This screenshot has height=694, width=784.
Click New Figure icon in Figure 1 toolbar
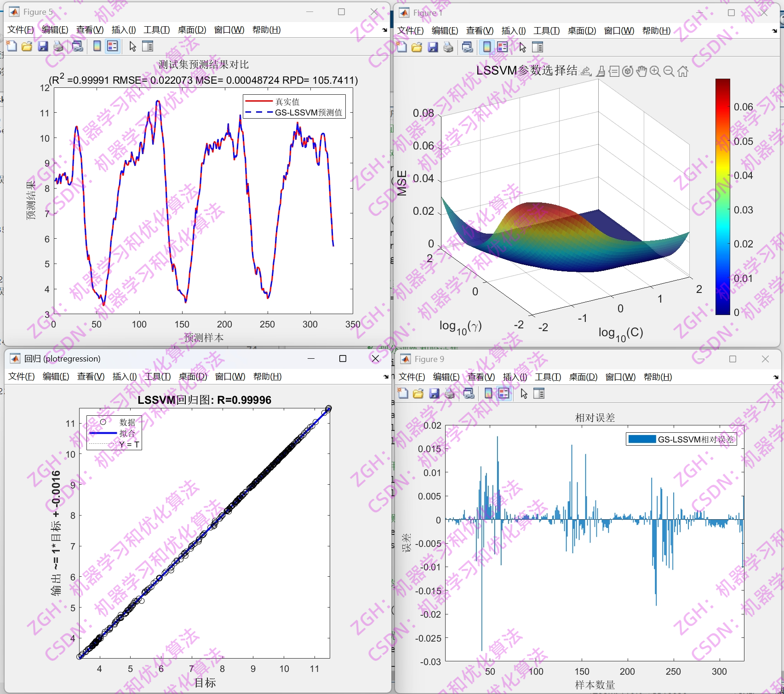[x=402, y=47]
